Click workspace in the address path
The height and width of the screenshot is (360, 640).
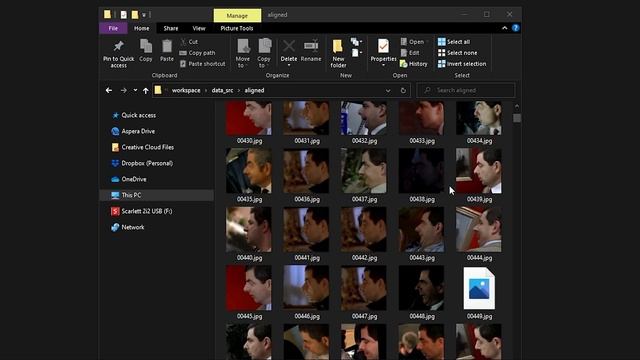pos(186,90)
